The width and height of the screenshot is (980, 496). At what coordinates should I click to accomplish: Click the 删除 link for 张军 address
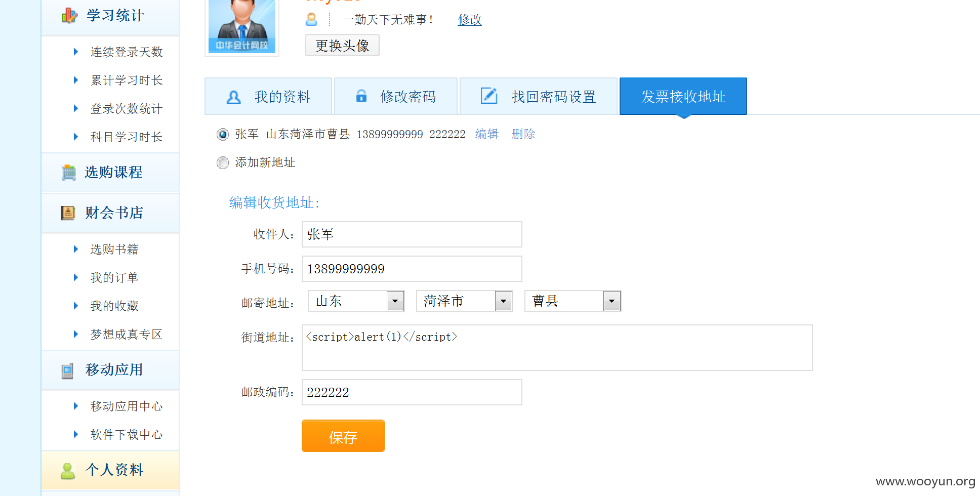click(523, 134)
